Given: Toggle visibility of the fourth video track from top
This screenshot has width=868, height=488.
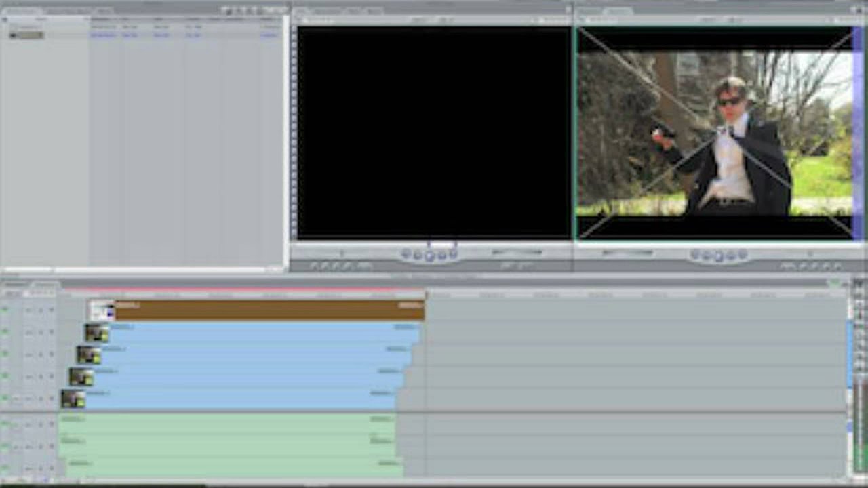Looking at the screenshot, I should pyautogui.click(x=5, y=376).
